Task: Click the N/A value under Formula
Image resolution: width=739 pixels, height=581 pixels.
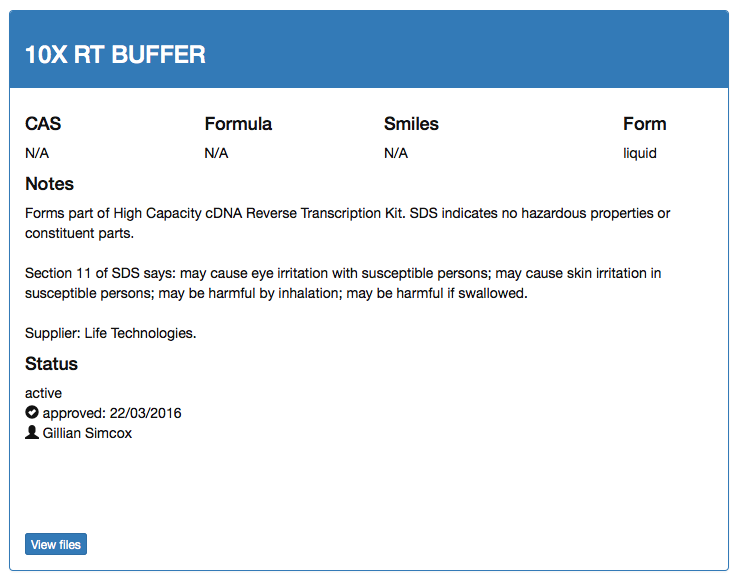Action: click(216, 153)
